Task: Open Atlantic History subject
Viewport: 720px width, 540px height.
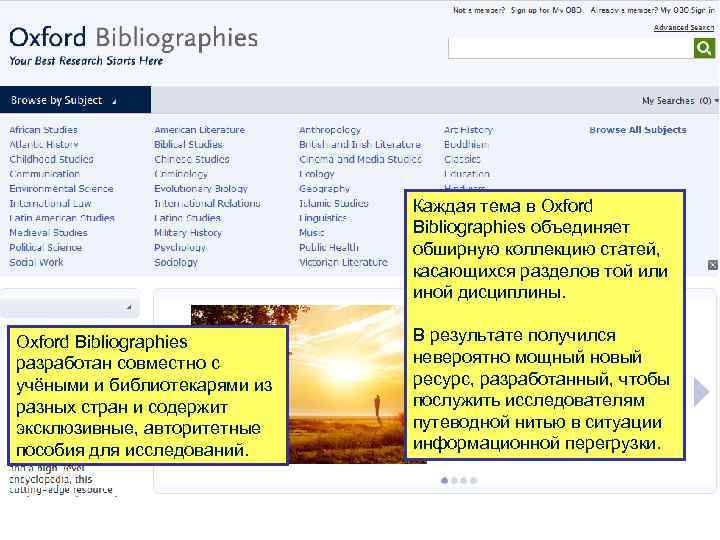Action: [44, 145]
